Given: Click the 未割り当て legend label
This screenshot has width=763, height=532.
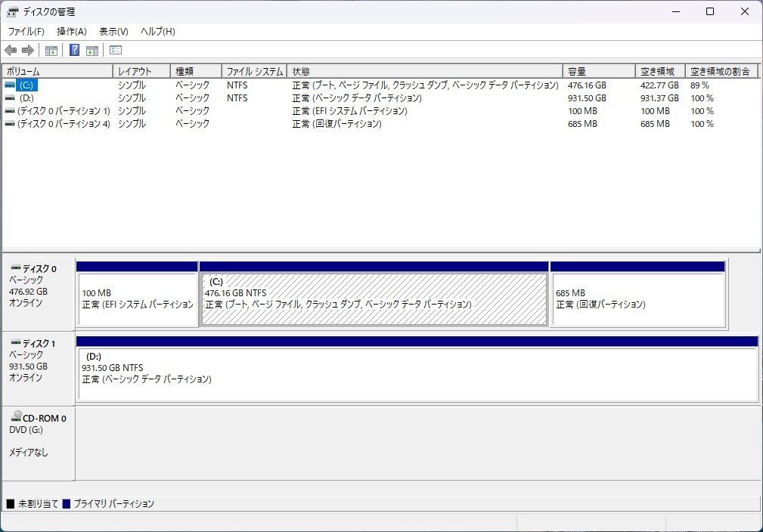Looking at the screenshot, I should point(38,504).
